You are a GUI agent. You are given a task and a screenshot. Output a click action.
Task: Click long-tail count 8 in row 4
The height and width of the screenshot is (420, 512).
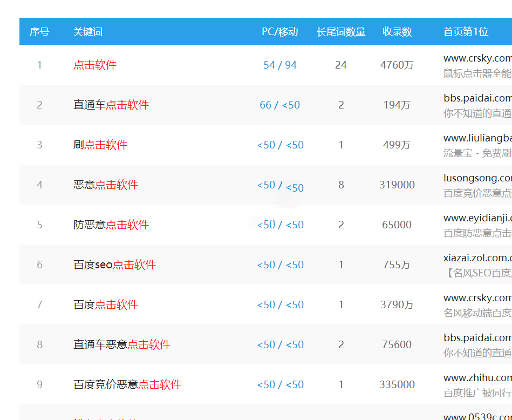point(341,185)
